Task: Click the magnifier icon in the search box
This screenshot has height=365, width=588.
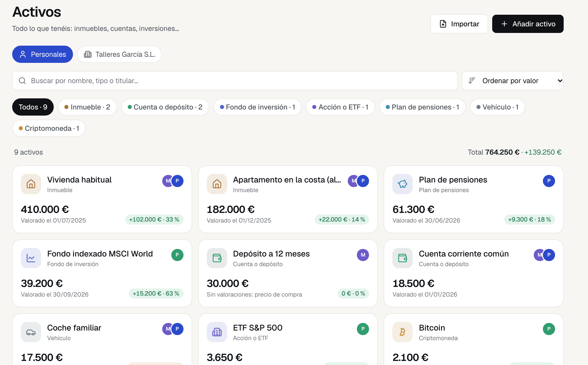Action: 22,81
